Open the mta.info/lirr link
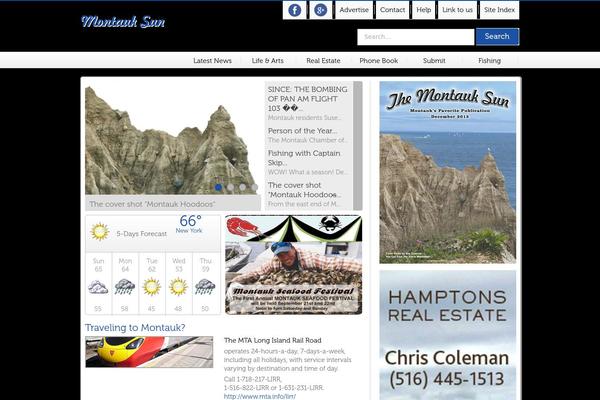600x400 pixels. click(x=260, y=397)
